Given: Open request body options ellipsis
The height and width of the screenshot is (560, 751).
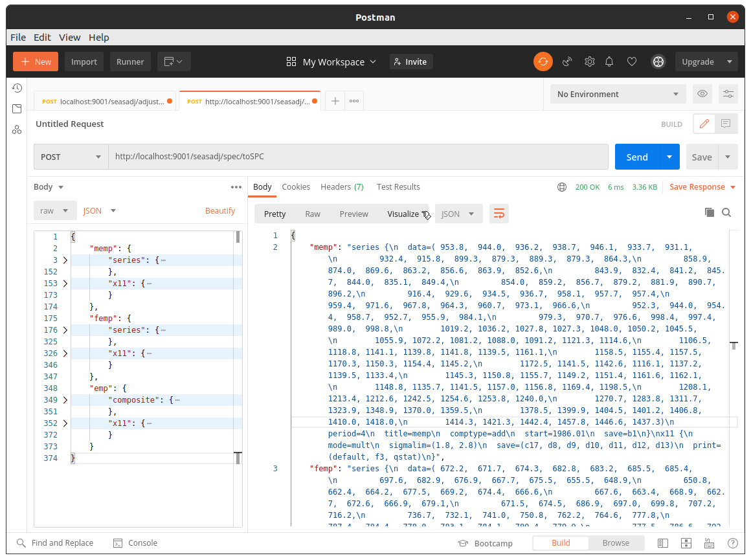Looking at the screenshot, I should pyautogui.click(x=236, y=187).
